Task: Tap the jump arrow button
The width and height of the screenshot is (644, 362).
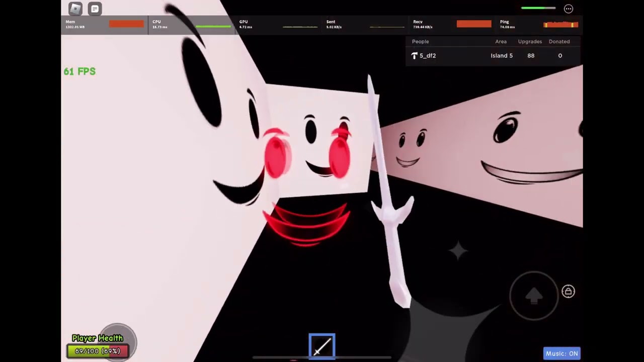Action: [x=534, y=296]
